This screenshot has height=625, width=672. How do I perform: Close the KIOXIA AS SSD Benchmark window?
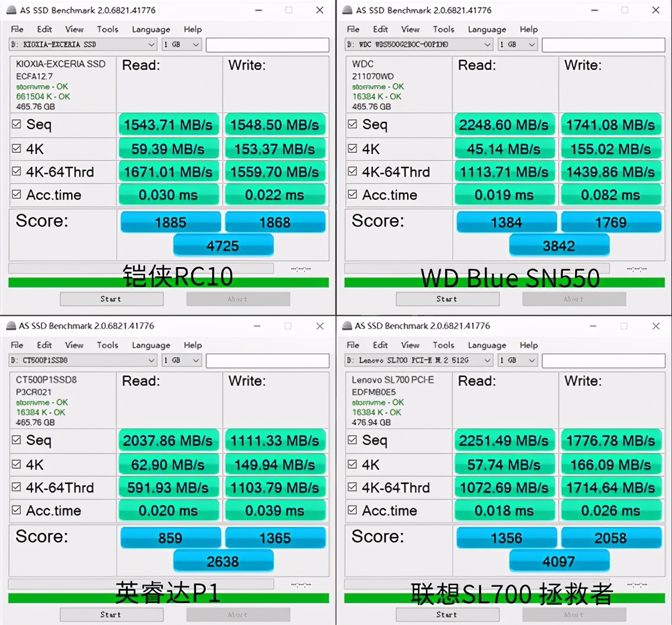[x=320, y=10]
